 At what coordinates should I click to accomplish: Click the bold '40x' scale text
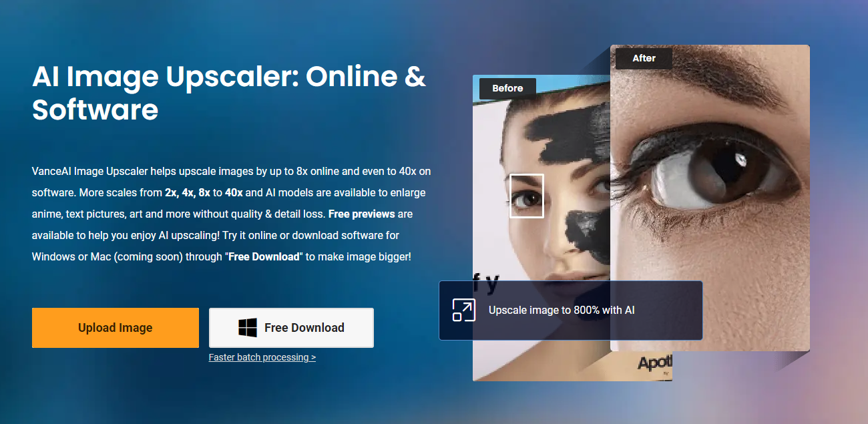point(234,193)
